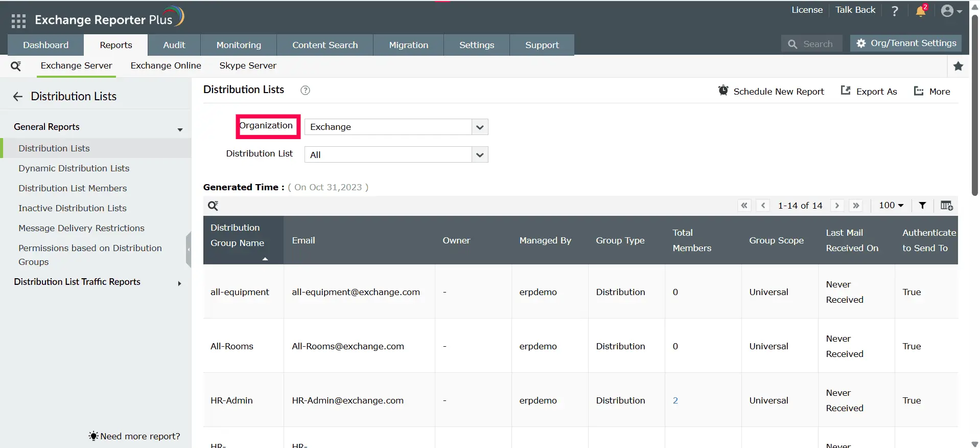Click the Talk Back link

coord(855,10)
